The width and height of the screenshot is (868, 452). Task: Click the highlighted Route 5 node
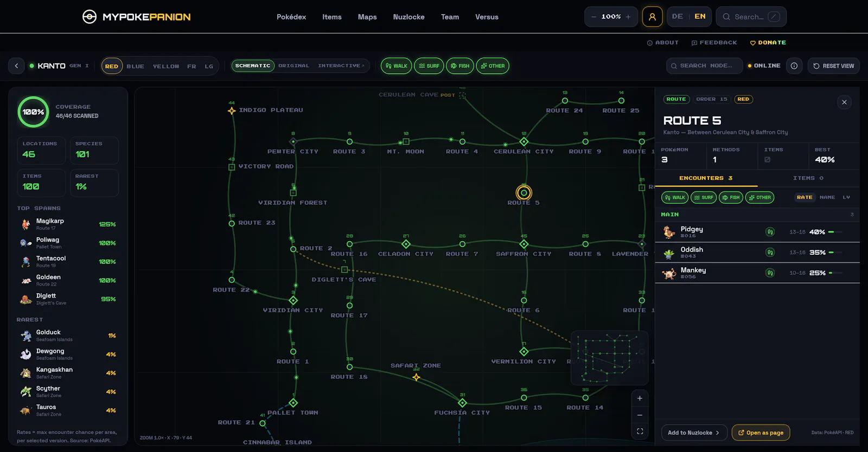click(x=524, y=192)
